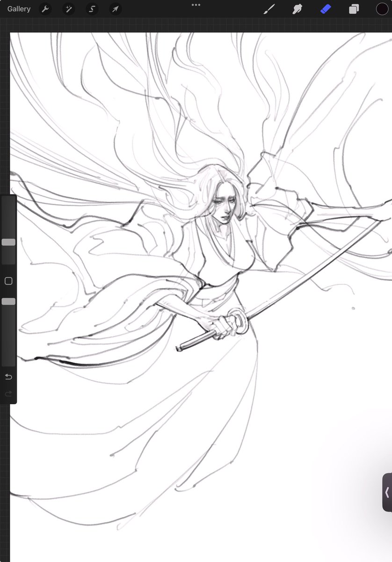Click the brush size slider handle

[x=8, y=242]
